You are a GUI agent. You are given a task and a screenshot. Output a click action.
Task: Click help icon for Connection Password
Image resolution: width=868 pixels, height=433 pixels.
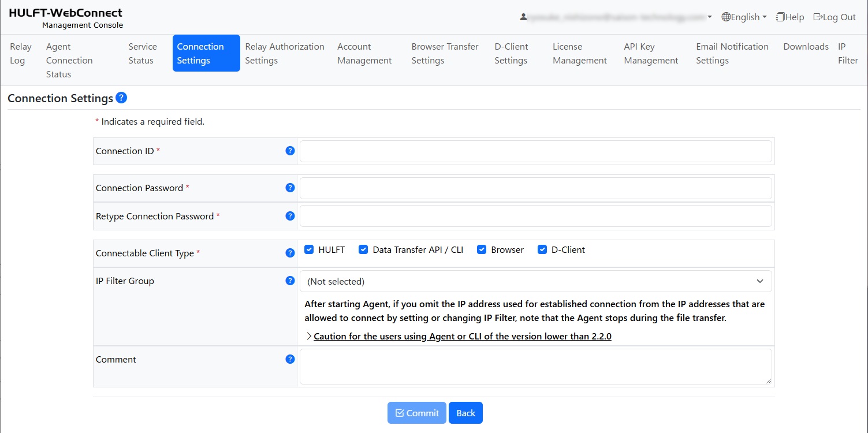pyautogui.click(x=290, y=188)
